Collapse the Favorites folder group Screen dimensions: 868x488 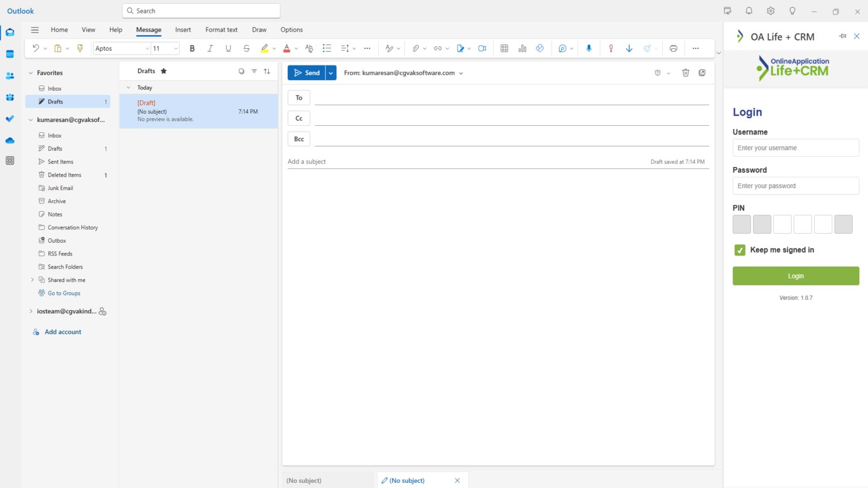click(x=31, y=73)
